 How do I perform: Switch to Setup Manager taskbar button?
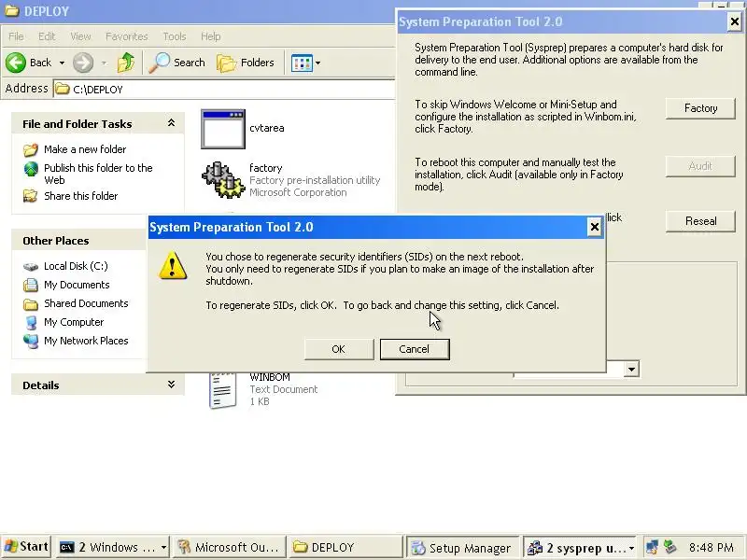point(462,548)
